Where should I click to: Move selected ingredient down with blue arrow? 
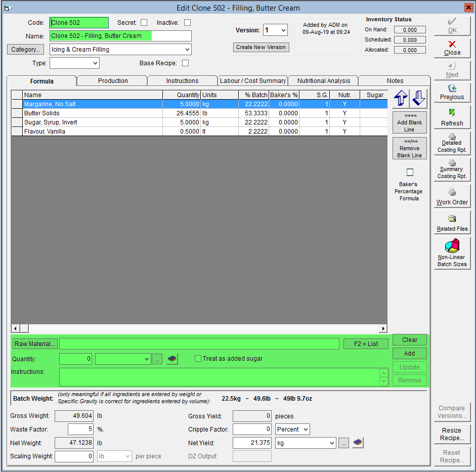click(419, 98)
